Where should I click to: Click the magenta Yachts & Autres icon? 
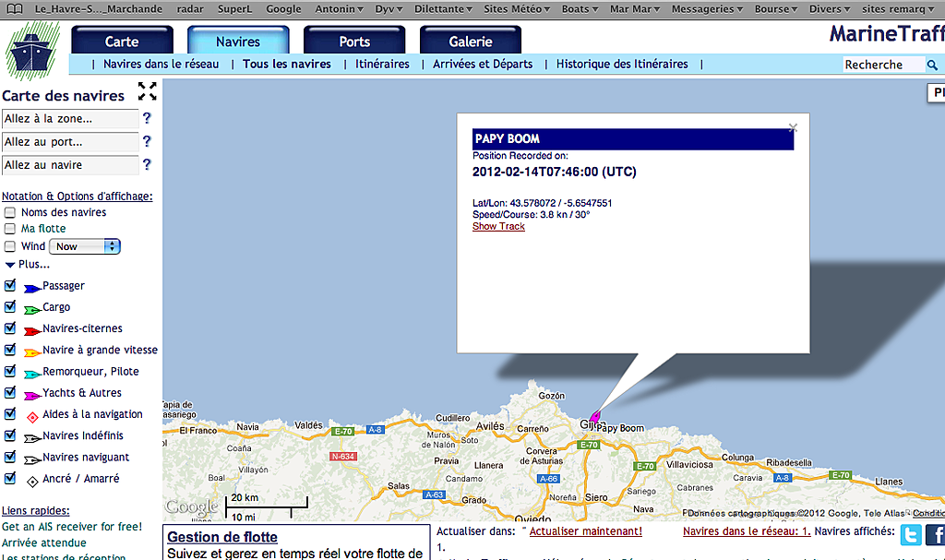click(32, 396)
